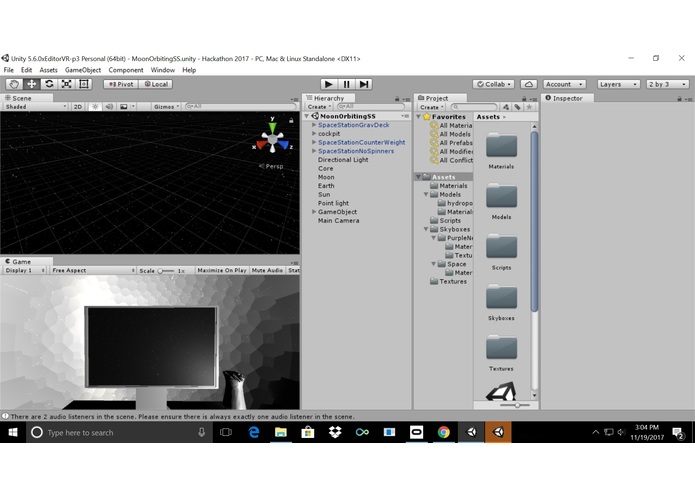Open the Component menu
This screenshot has height=494, width=695.
tap(126, 70)
